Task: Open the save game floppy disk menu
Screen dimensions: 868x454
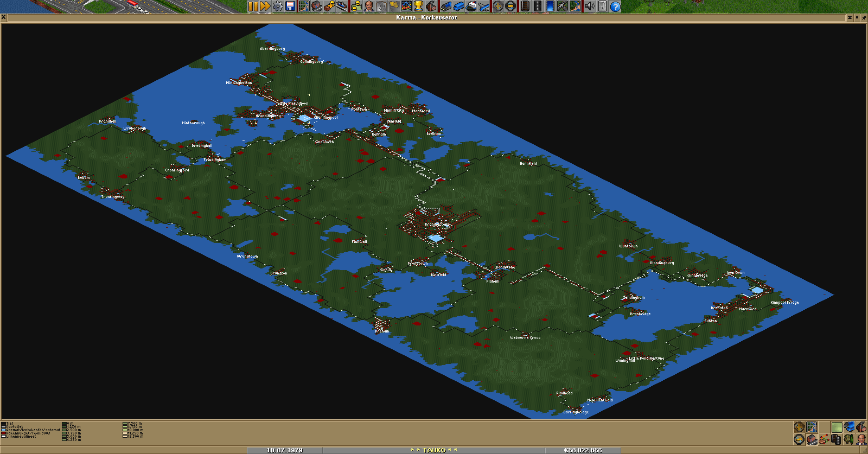Action: [x=290, y=7]
